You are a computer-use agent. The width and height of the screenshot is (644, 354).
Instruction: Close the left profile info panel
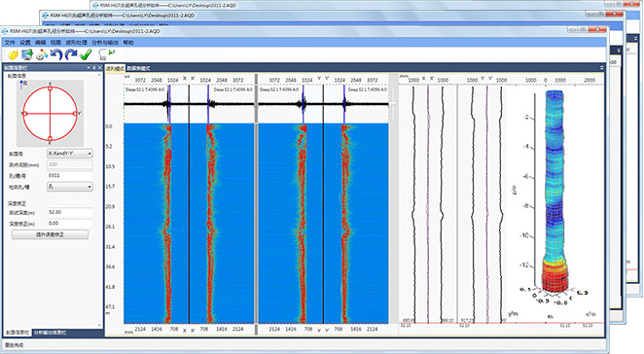click(99, 68)
